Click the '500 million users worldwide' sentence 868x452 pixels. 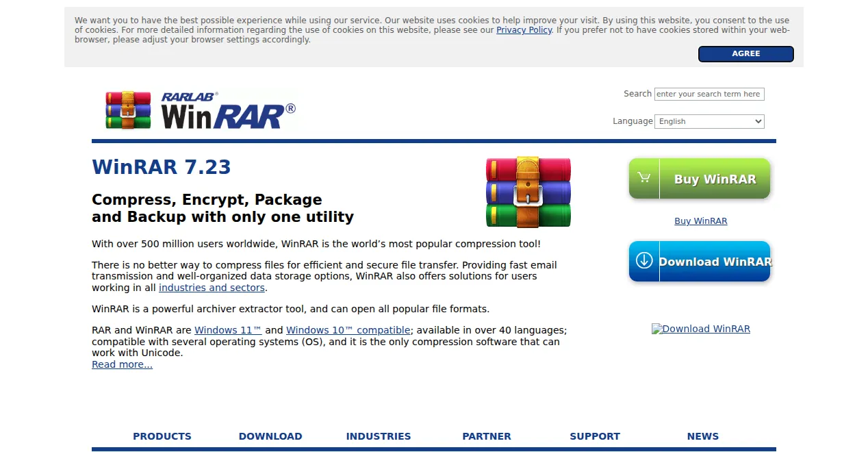pos(316,244)
